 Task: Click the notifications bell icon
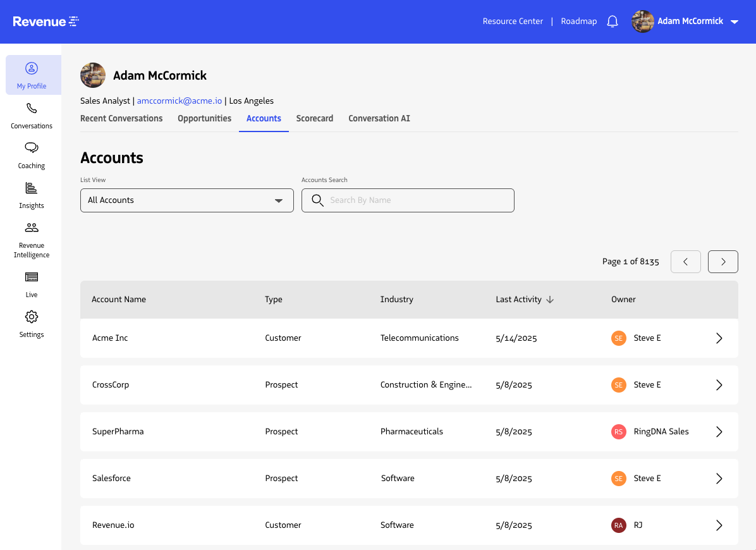click(612, 21)
